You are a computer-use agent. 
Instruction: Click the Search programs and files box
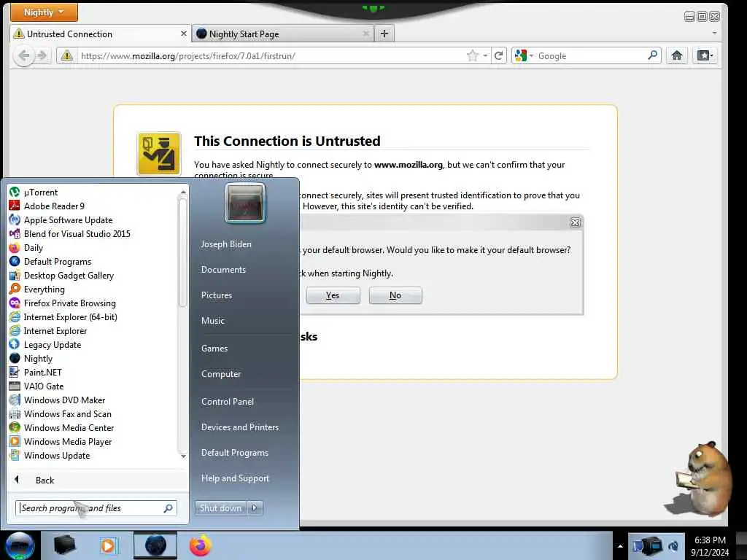click(96, 508)
